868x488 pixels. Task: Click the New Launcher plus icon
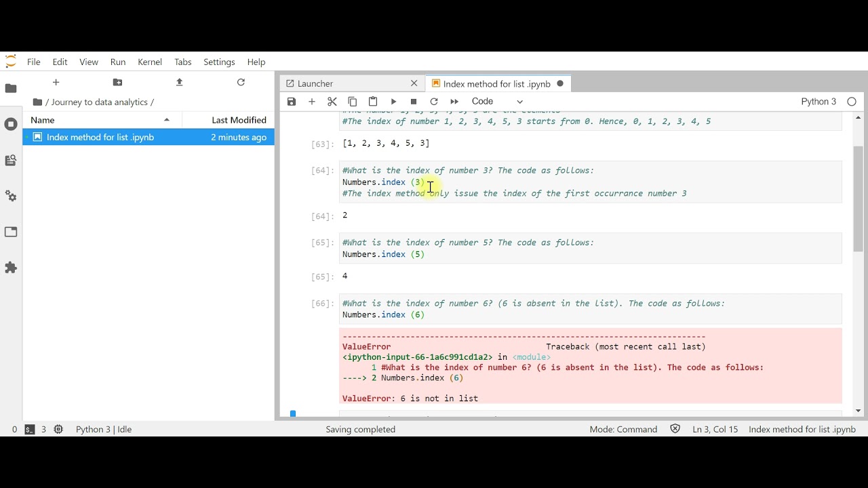click(56, 82)
